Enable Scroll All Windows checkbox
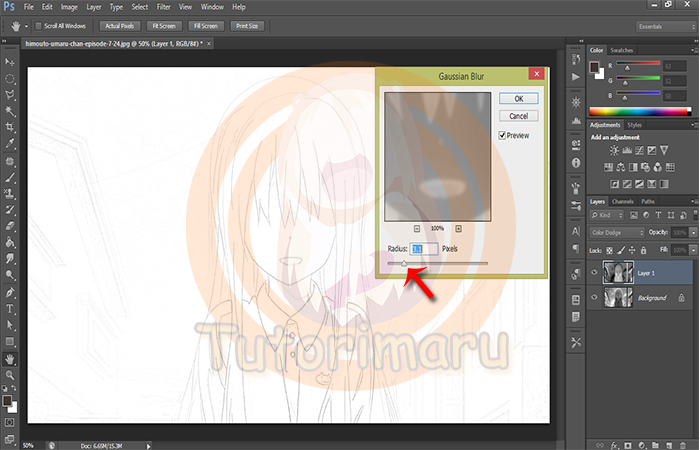Image resolution: width=700 pixels, height=450 pixels. pyautogui.click(x=38, y=26)
